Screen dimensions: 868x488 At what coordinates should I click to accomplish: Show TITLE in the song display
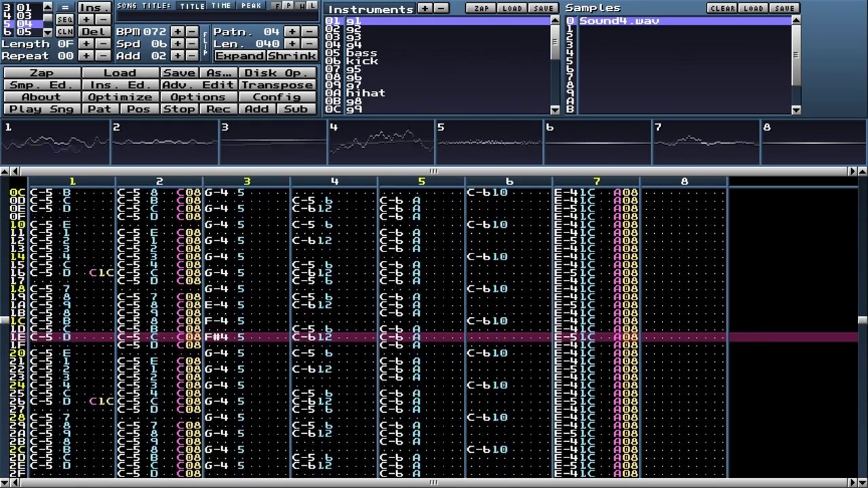pyautogui.click(x=192, y=5)
